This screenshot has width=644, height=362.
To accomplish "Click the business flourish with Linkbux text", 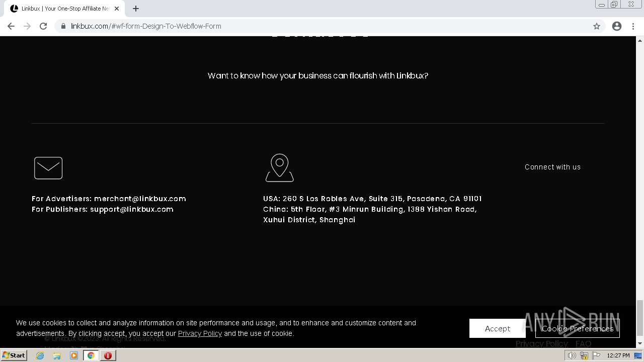I will point(318,75).
